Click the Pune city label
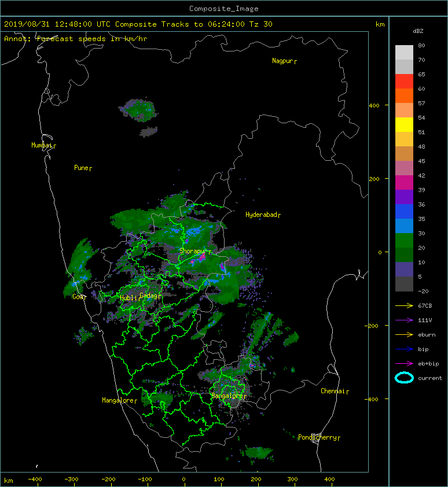 pyautogui.click(x=81, y=168)
